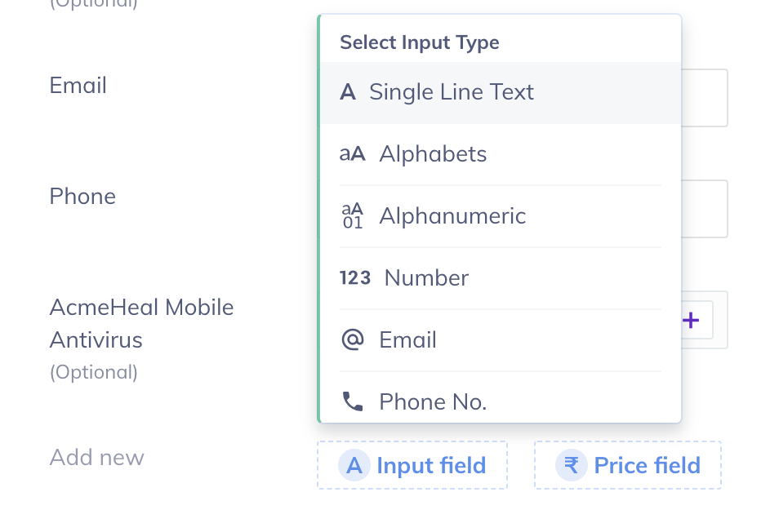This screenshot has height=532, width=779.
Task: Click the '123' Number icon
Action: pyautogui.click(x=355, y=278)
